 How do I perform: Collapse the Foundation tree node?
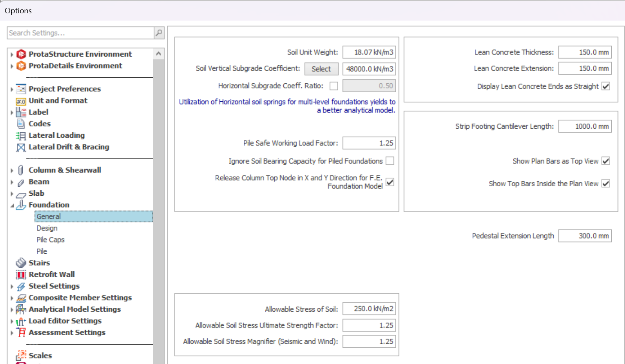click(12, 206)
